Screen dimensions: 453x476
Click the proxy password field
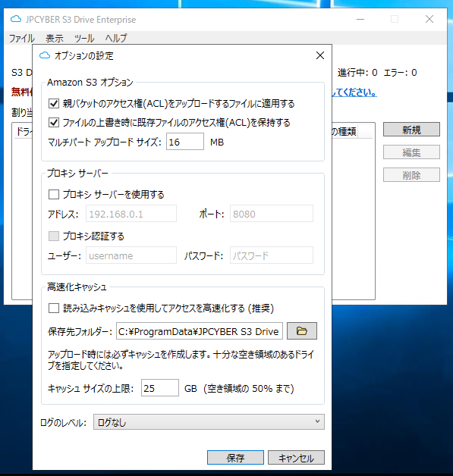click(x=272, y=255)
